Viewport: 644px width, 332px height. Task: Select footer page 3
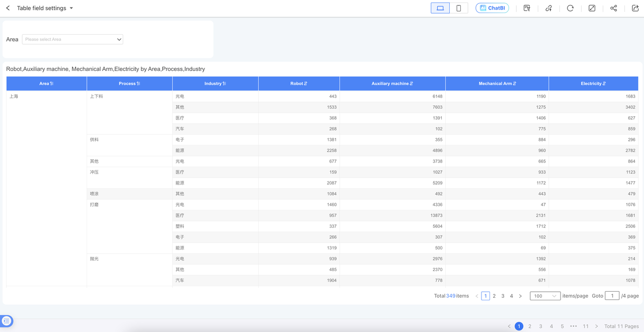click(x=541, y=326)
